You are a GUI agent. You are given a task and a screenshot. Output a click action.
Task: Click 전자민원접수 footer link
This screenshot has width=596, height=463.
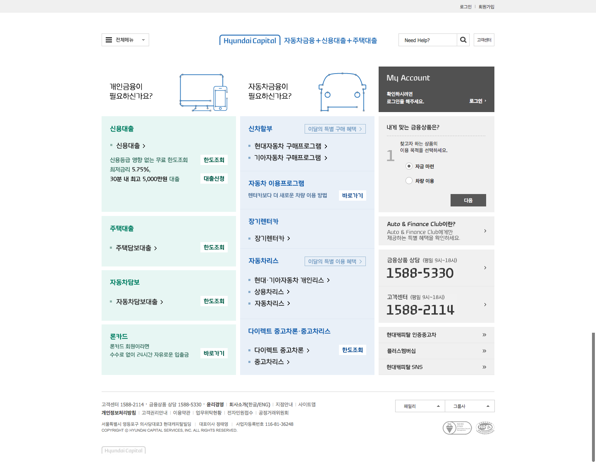(x=240, y=413)
